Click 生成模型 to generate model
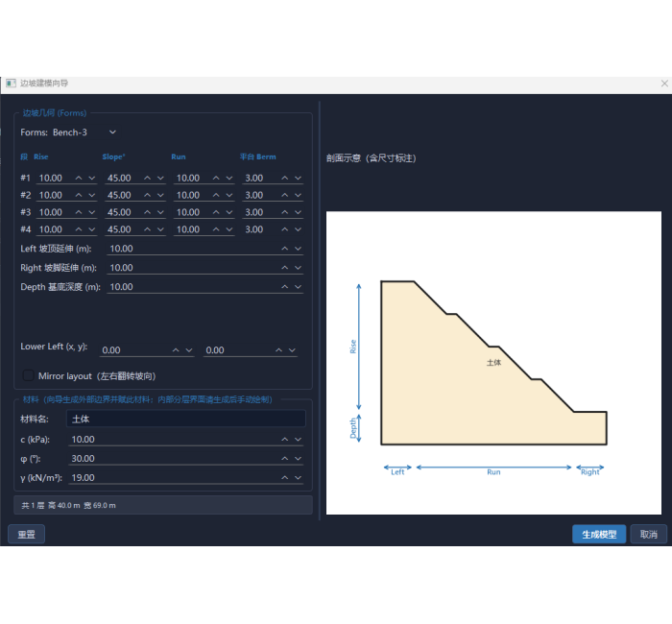Screen dimensions: 672x624 pyautogui.click(x=599, y=534)
